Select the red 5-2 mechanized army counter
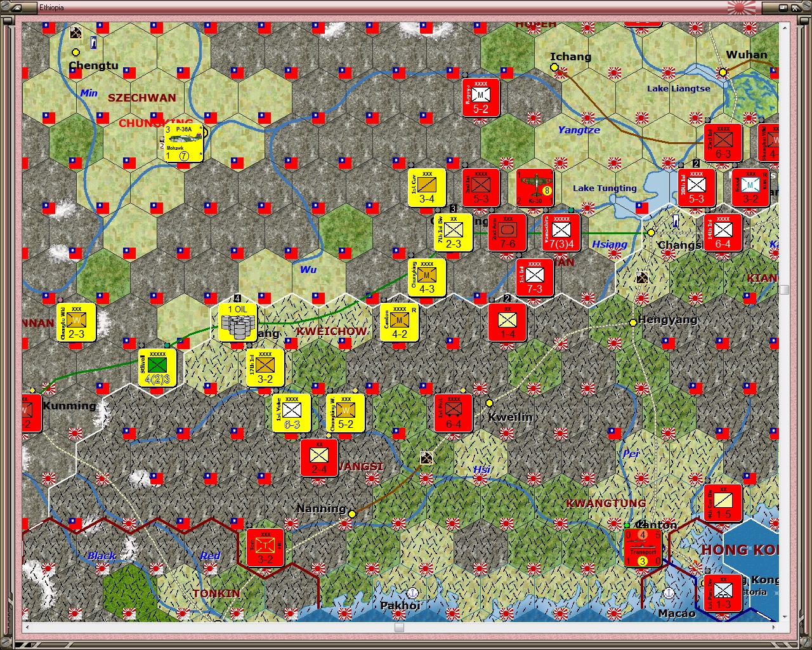 coord(481,98)
